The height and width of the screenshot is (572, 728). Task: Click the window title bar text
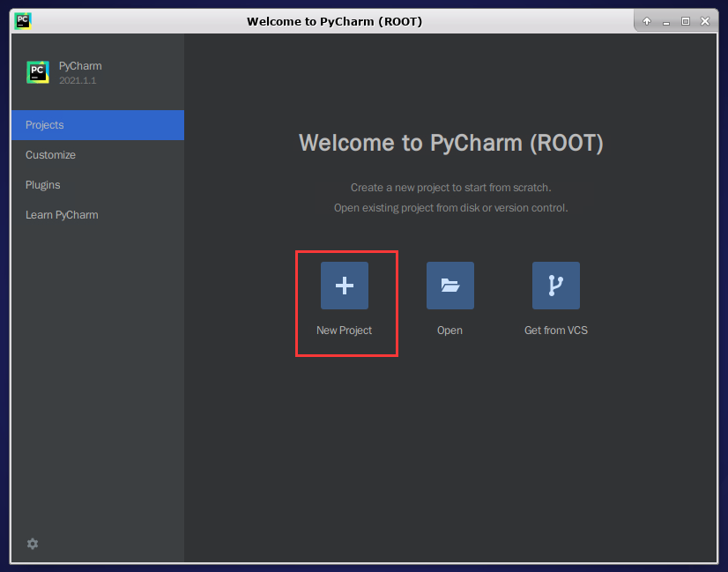(334, 21)
